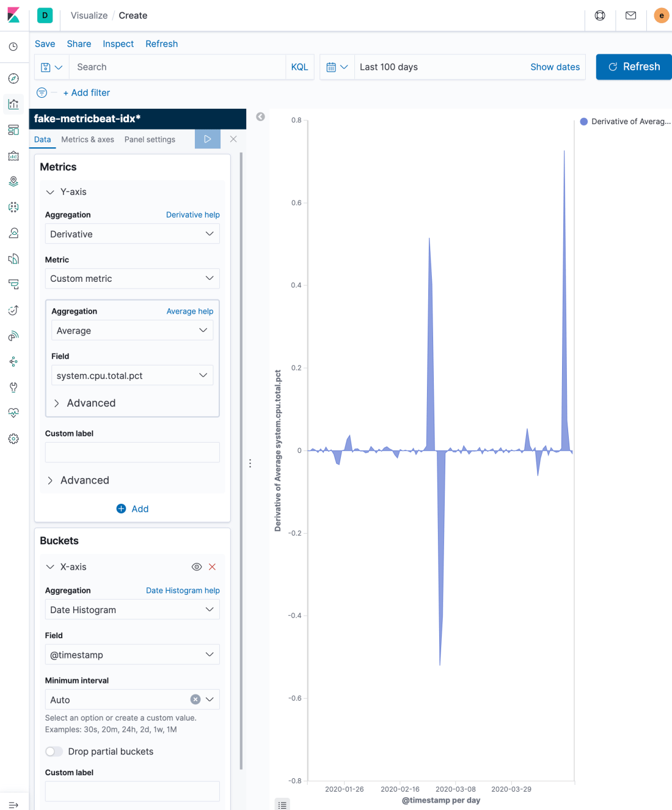
Task: Open the system.cpu.total.pct field dropdown
Action: (132, 375)
